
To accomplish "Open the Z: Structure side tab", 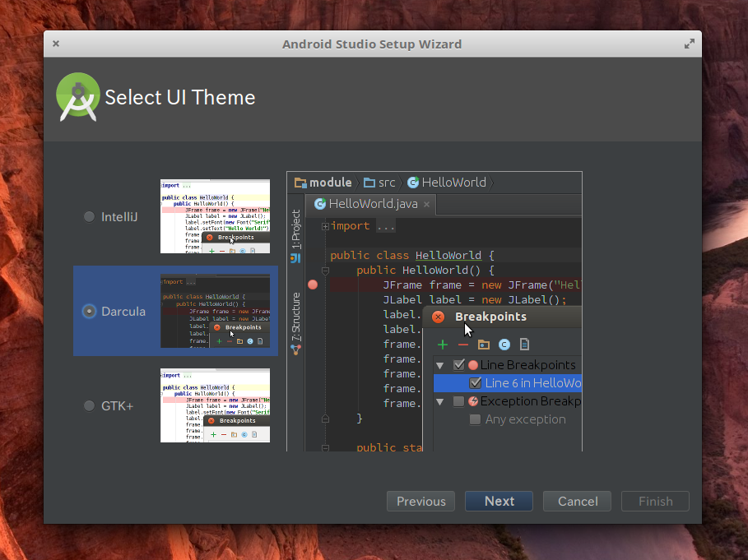I will tap(295, 323).
